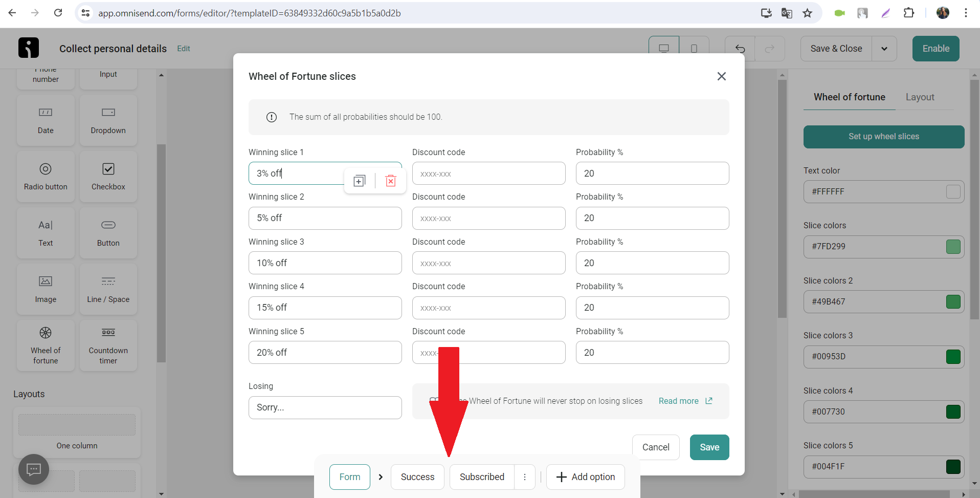The image size is (980, 498).
Task: Add the Wheel of fortune element
Action: coord(46,345)
